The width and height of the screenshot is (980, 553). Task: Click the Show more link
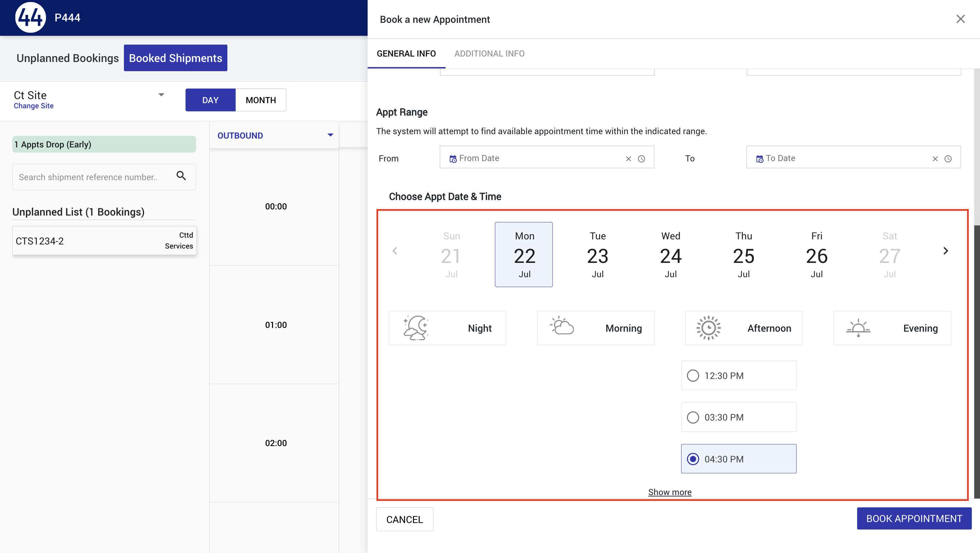670,492
